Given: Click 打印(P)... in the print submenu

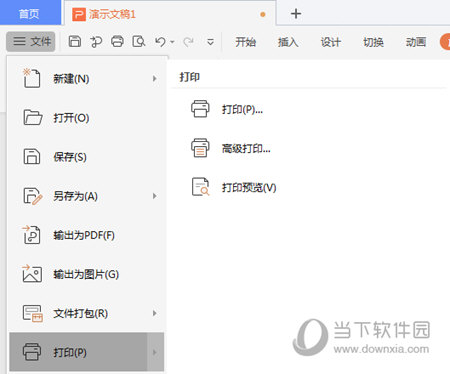Looking at the screenshot, I should click(242, 109).
